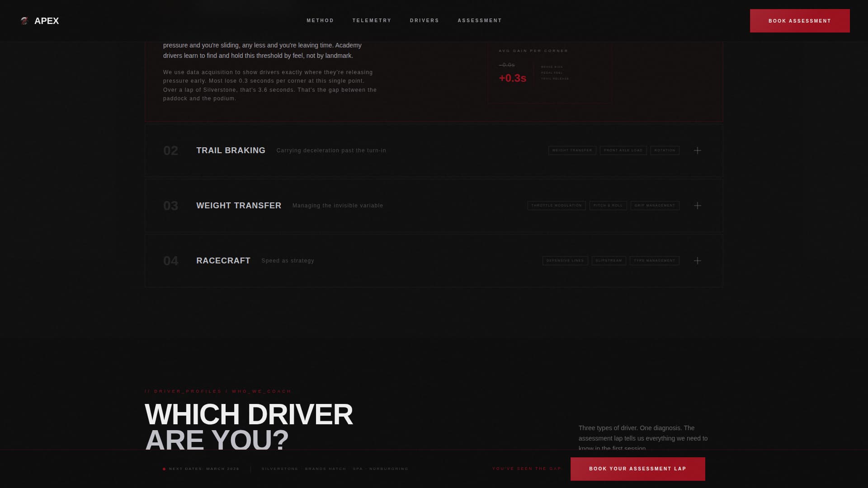Image resolution: width=868 pixels, height=488 pixels.
Task: Open the TELEMETRY navigation item
Action: [x=372, y=20]
